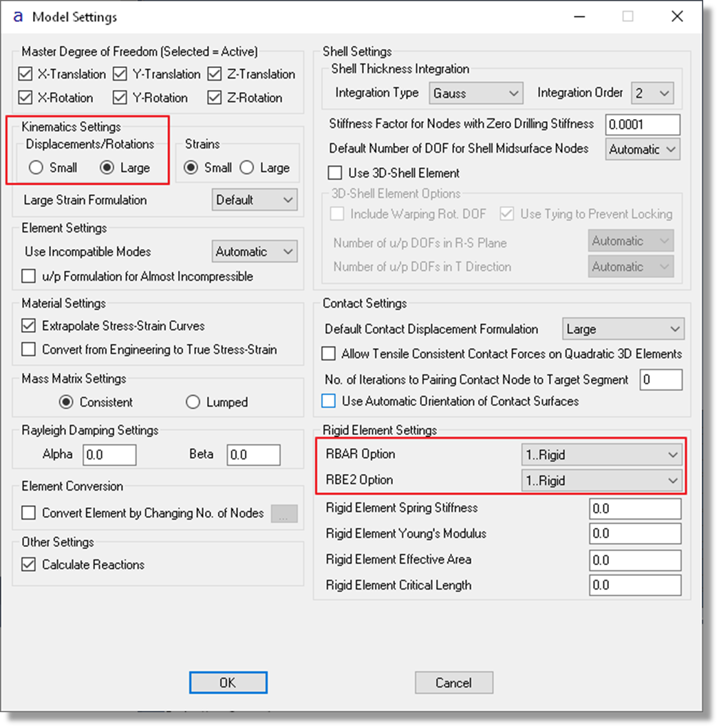This screenshot has width=719, height=728.
Task: Minimize the Model Settings window
Action: pyautogui.click(x=579, y=17)
